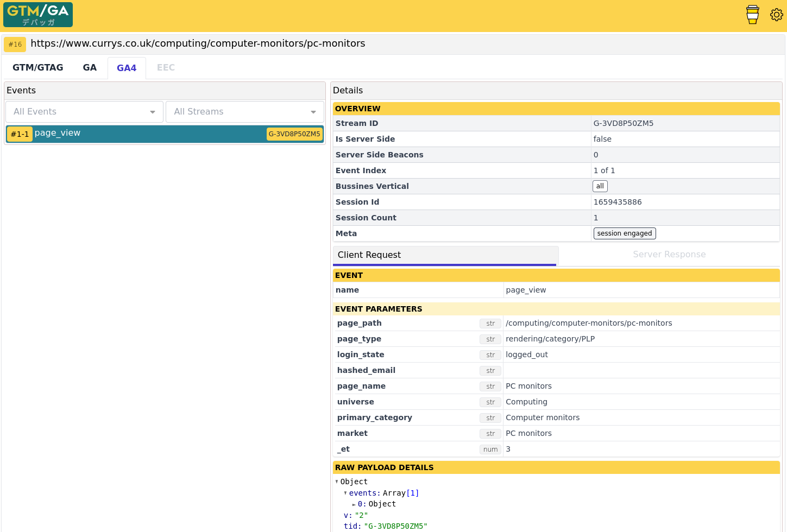Click the G-3VD8P50ZM5 stream badge

tap(294, 134)
